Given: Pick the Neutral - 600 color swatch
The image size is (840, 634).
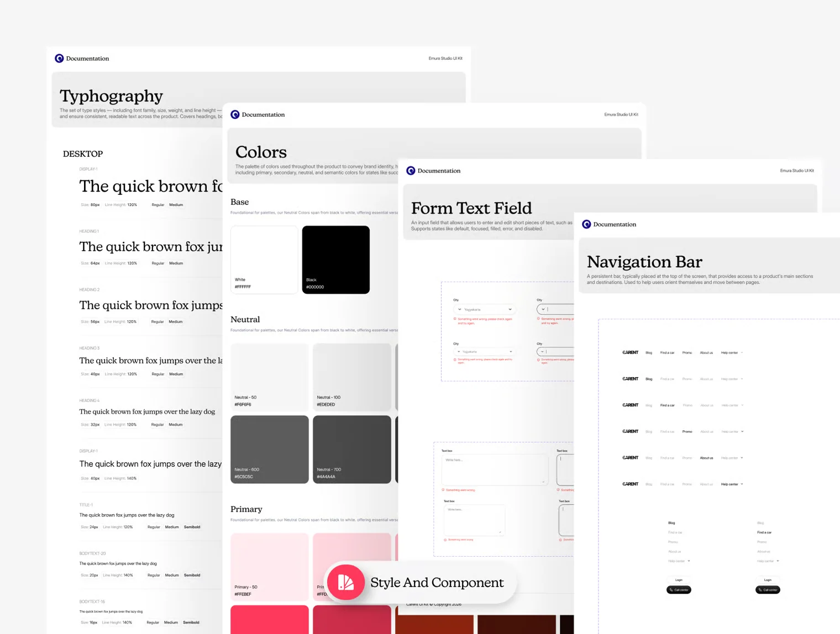Looking at the screenshot, I should pyautogui.click(x=270, y=450).
